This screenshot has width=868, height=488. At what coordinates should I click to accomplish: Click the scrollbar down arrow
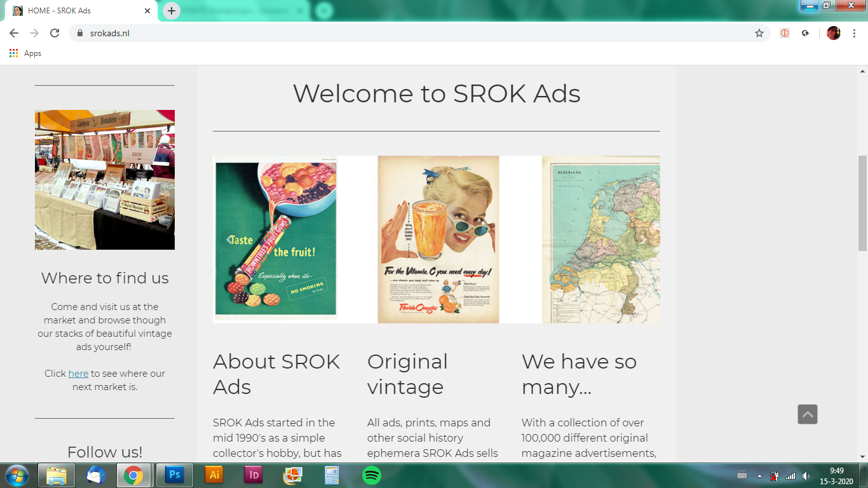pyautogui.click(x=862, y=457)
